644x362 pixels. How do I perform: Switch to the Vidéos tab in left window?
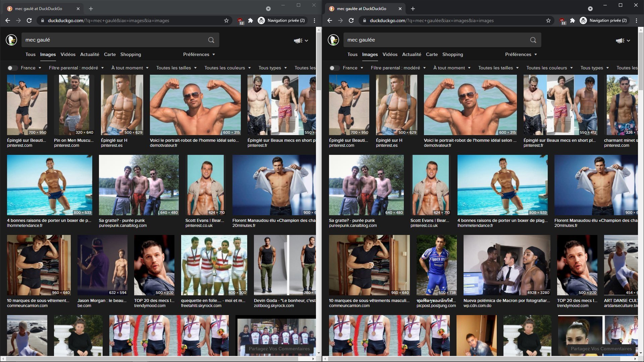tap(68, 54)
